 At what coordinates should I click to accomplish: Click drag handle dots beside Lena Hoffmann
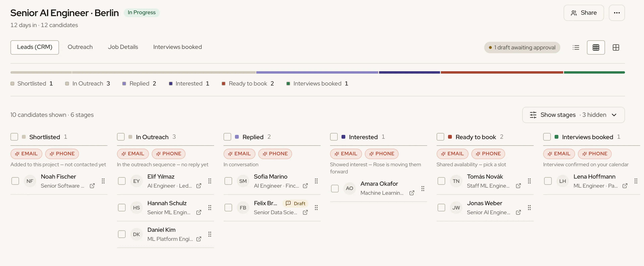tap(635, 181)
